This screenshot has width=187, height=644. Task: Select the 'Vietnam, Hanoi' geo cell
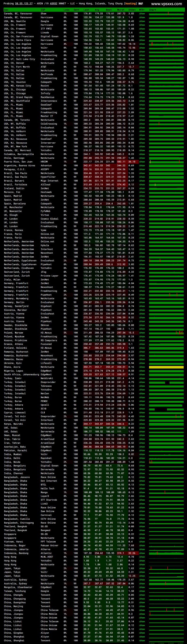[x=13, y=542]
